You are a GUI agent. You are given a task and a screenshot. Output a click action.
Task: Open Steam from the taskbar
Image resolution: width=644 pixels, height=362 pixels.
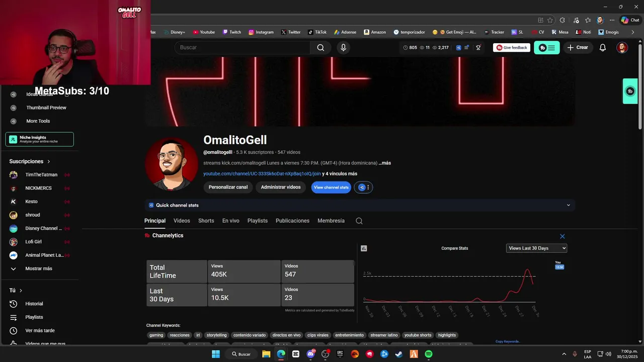pos(399,354)
